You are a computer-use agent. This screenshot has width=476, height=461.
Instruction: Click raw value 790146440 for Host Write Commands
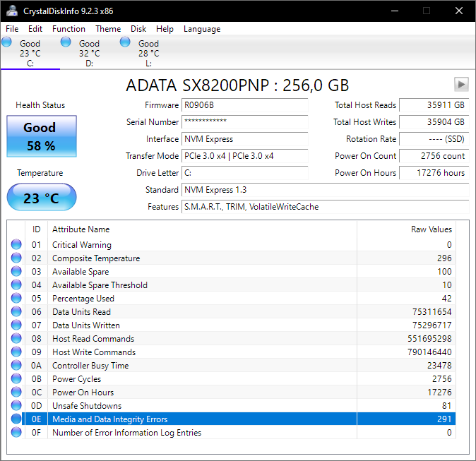click(x=429, y=352)
